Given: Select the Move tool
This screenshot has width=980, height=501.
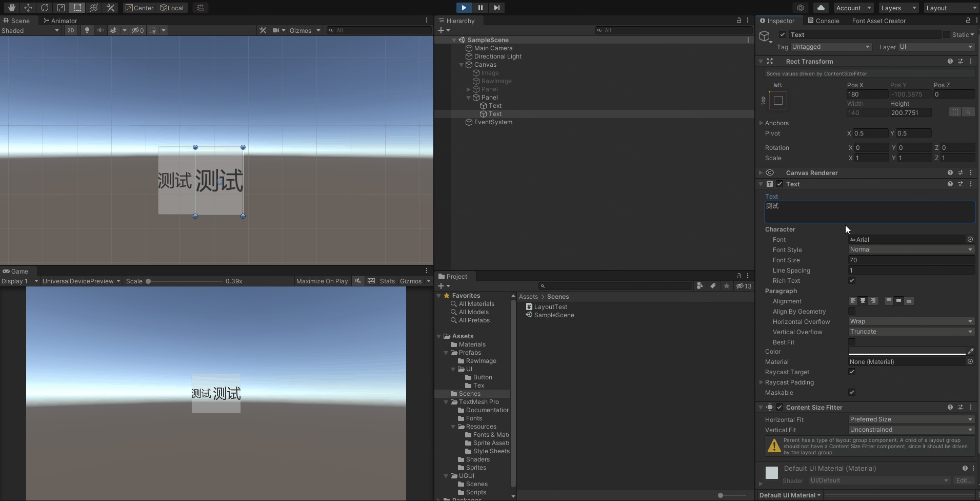Looking at the screenshot, I should [x=28, y=8].
